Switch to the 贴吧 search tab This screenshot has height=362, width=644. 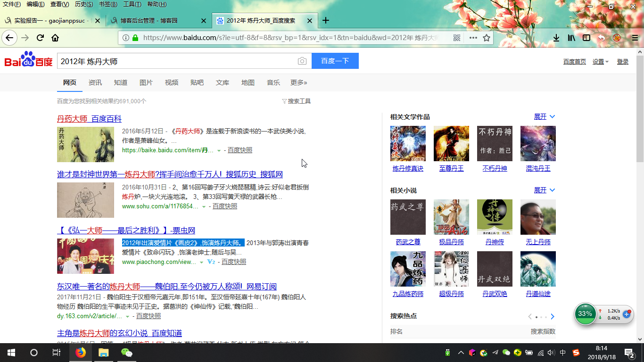pos(197,82)
